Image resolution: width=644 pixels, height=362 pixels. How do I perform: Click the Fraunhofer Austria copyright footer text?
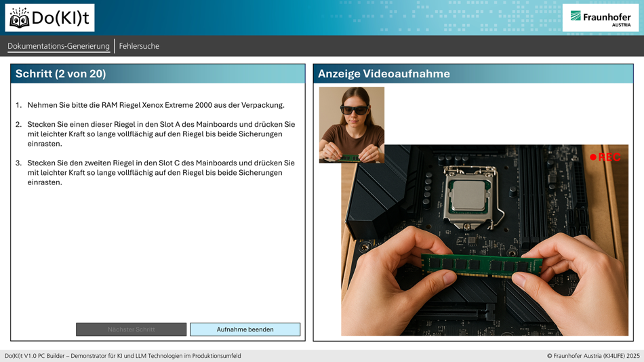click(x=593, y=356)
